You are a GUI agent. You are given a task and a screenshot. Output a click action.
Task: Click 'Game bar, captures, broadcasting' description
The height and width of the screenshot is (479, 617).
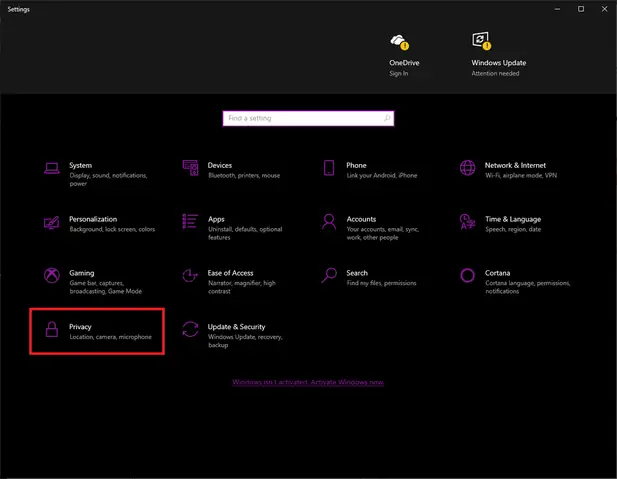coord(105,287)
